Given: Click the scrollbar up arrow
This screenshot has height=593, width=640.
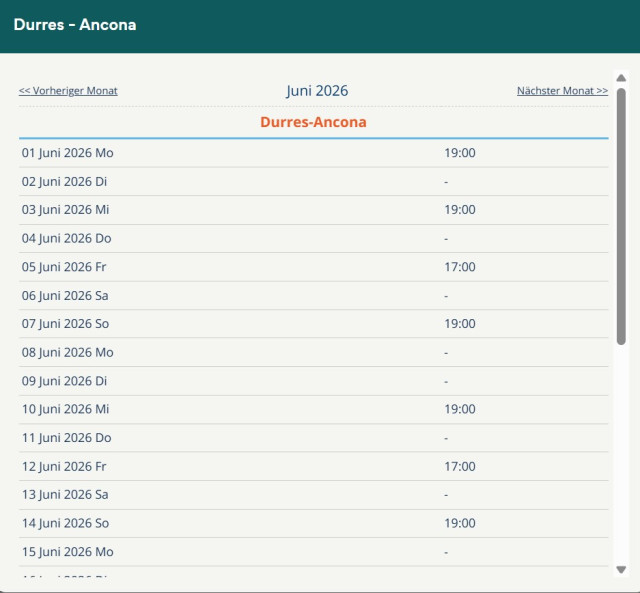Looking at the screenshot, I should click(621, 78).
